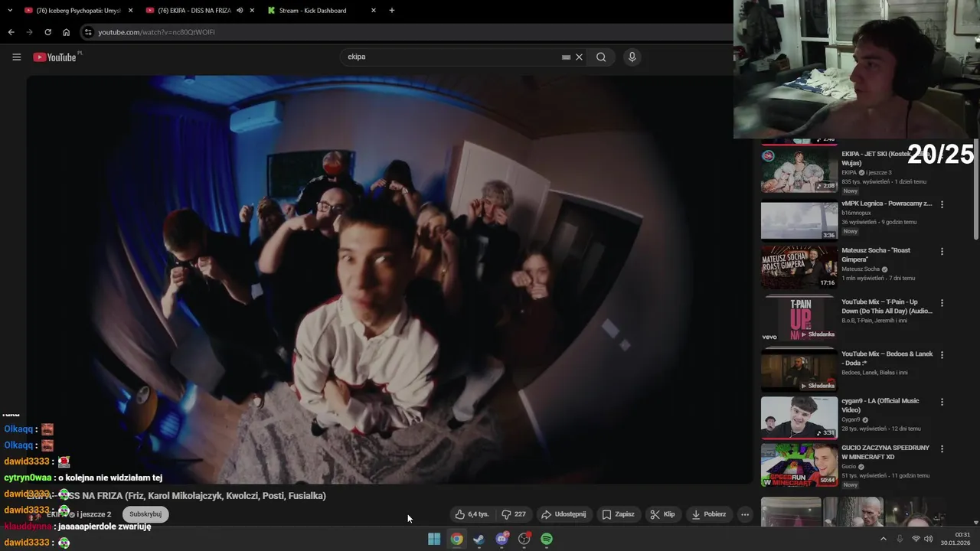Open a new browser tab with plus
Image resolution: width=980 pixels, height=551 pixels.
(392, 10)
